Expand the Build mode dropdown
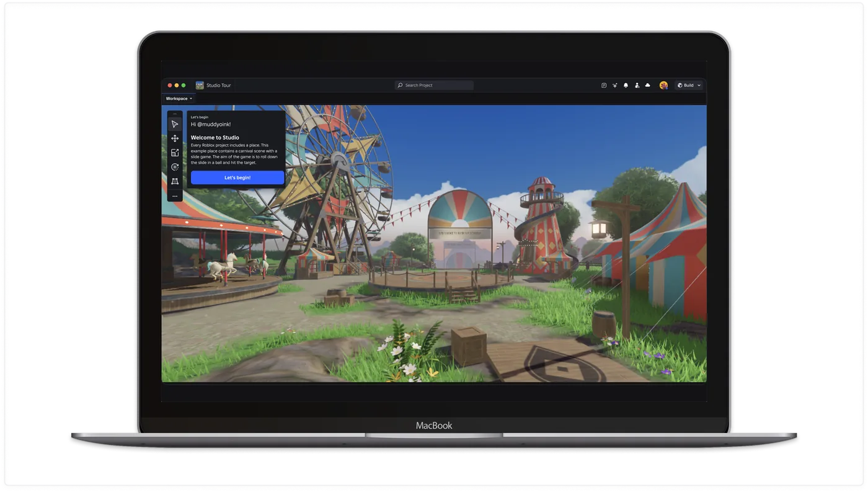This screenshot has height=492, width=868. pyautogui.click(x=689, y=85)
